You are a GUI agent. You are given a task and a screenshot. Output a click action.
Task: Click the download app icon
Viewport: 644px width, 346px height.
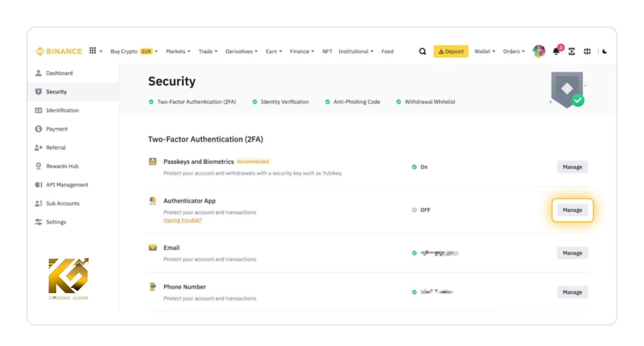572,51
